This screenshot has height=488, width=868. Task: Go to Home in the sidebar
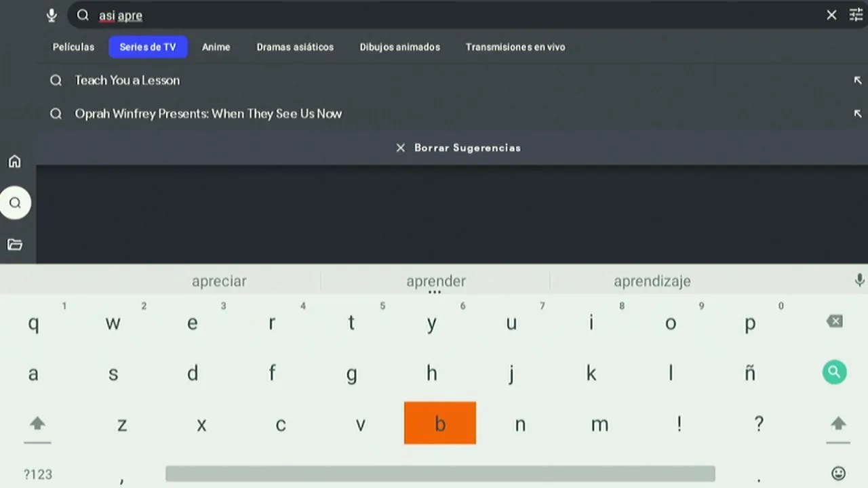click(14, 161)
